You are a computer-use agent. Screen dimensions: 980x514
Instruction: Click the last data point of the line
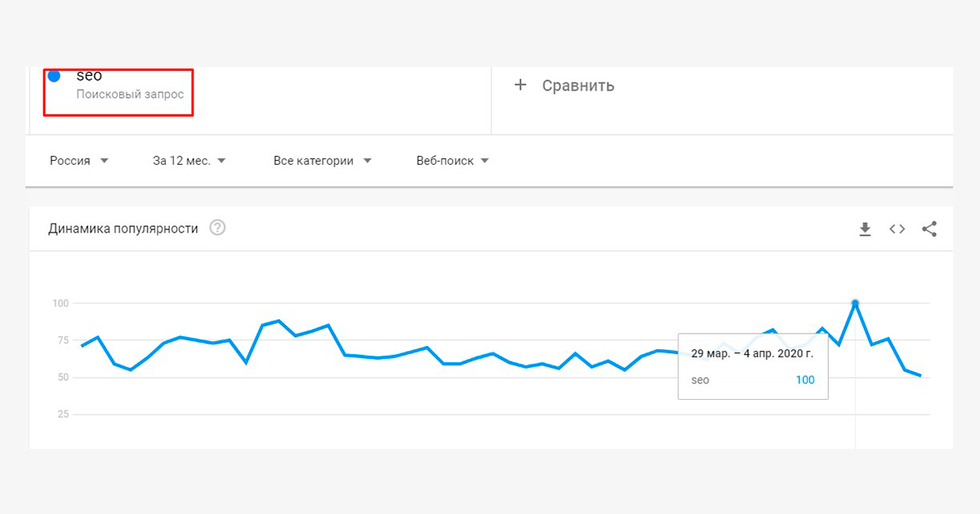(921, 376)
